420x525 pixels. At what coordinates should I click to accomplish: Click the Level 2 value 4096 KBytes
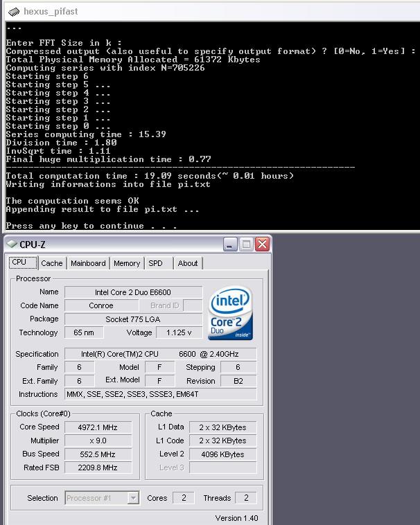click(222, 454)
